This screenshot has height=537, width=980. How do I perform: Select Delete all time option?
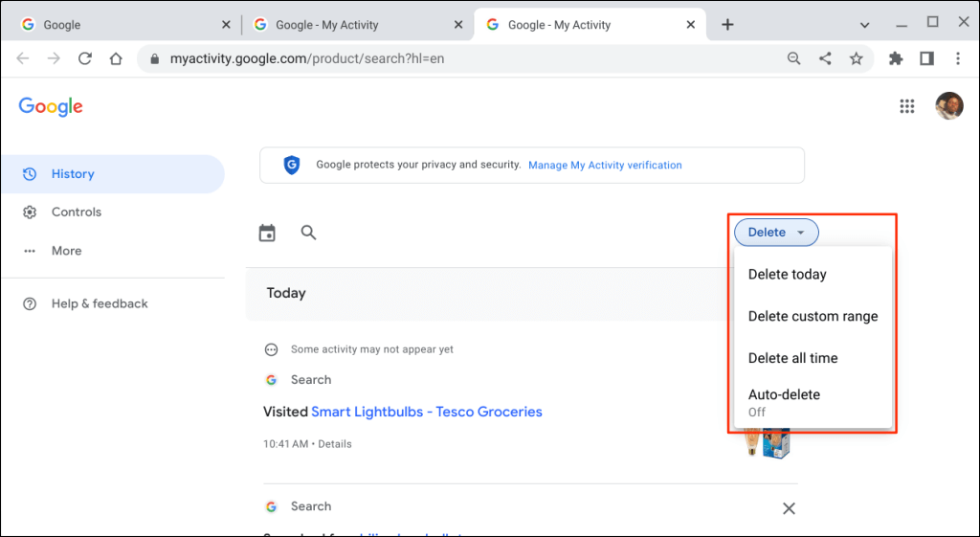click(x=792, y=359)
